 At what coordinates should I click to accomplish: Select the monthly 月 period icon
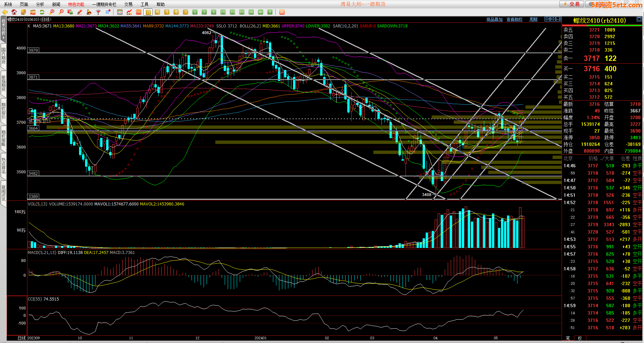167,12
